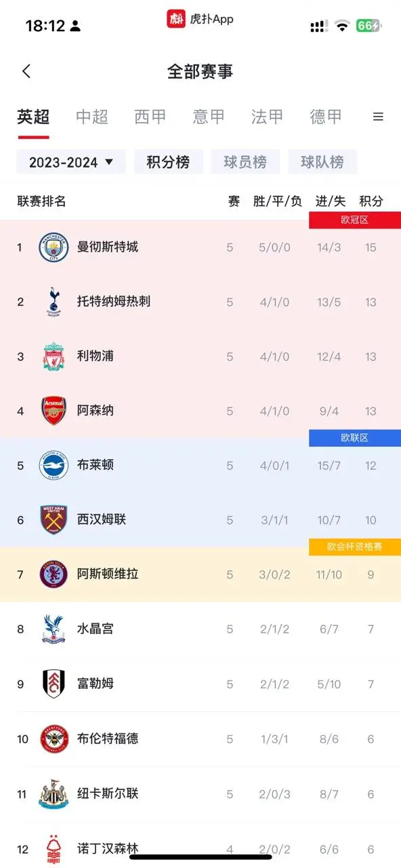Screen dimensions: 401x868
Task: Switch to the 西甲 league tab
Action: click(x=150, y=117)
